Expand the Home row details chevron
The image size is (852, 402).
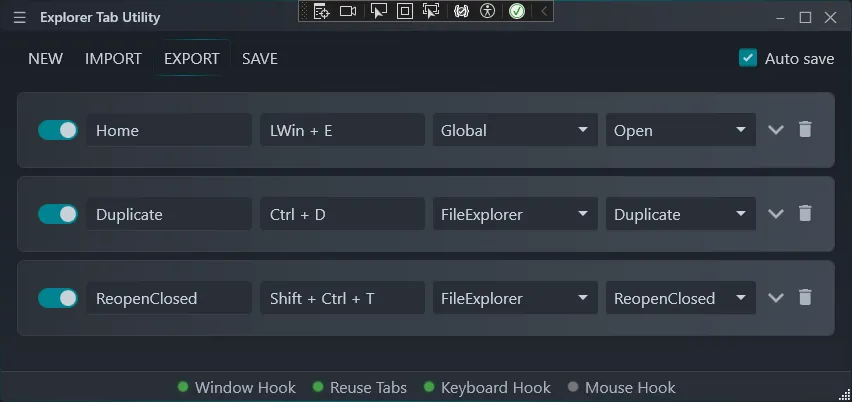776,130
